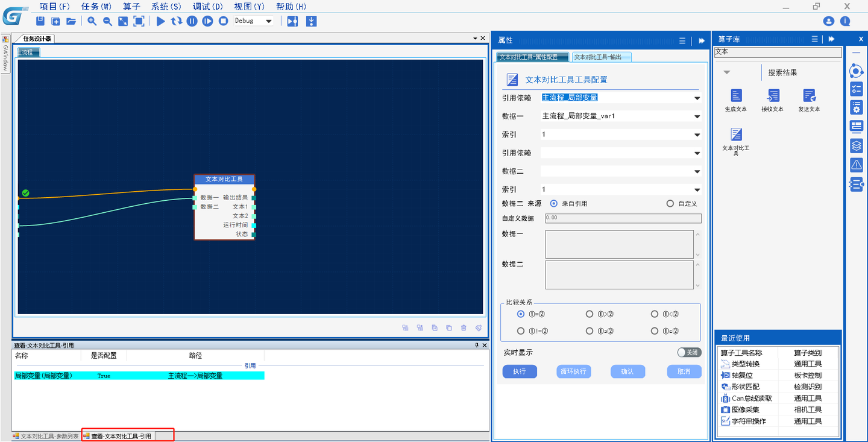Click the 执行 button
The height and width of the screenshot is (442, 868).
click(520, 371)
